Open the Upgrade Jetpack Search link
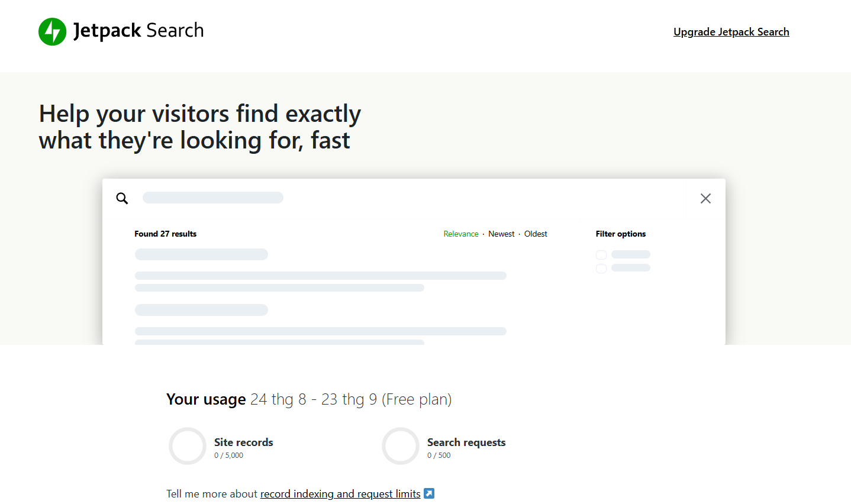This screenshot has height=504, width=851. coord(731,32)
